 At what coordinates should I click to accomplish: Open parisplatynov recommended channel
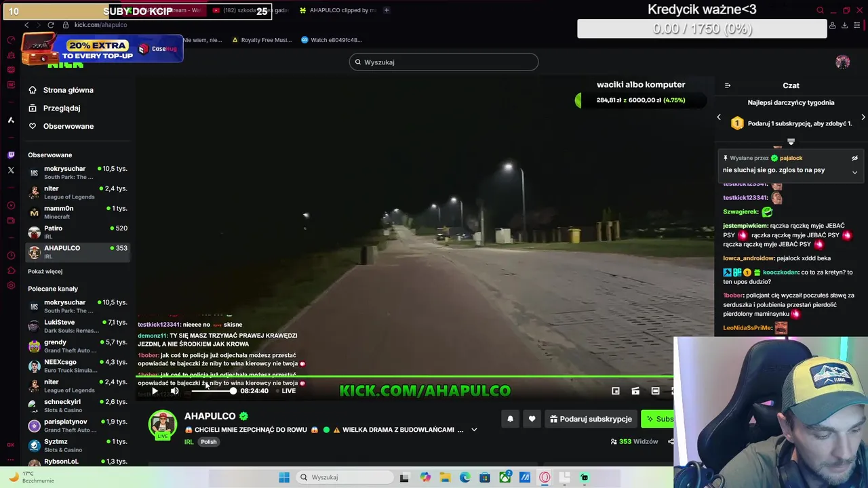point(77,426)
